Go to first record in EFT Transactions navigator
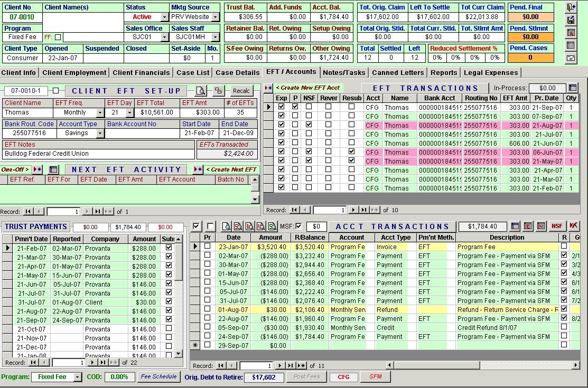The width and height of the screenshot is (588, 388). [x=295, y=210]
